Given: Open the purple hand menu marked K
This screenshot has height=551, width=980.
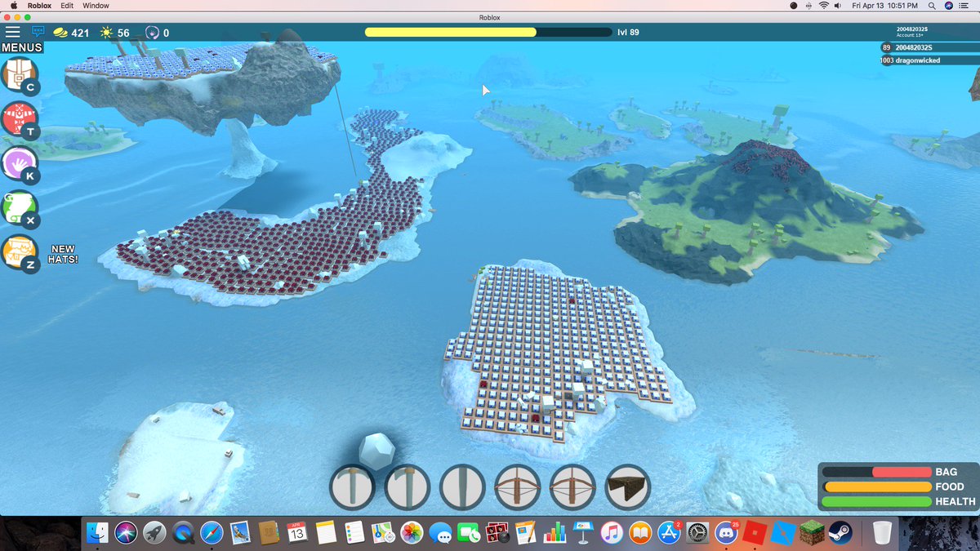Looking at the screenshot, I should pyautogui.click(x=18, y=164).
